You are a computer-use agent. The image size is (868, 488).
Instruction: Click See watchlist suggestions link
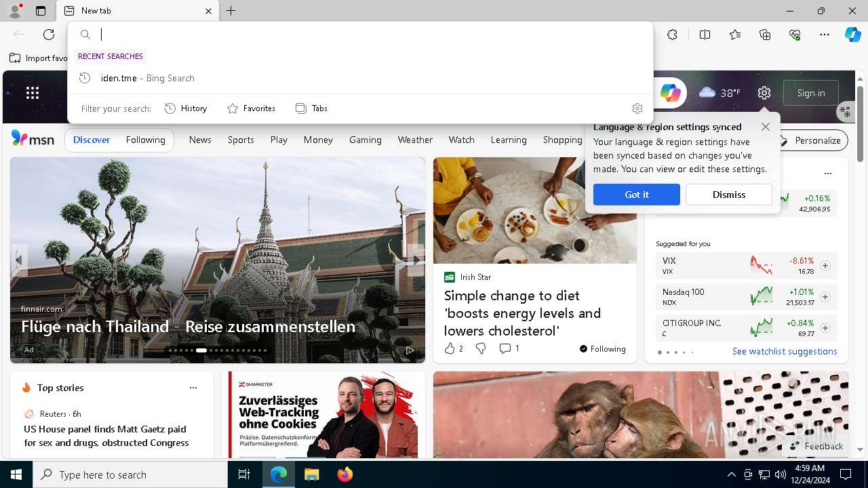click(x=785, y=351)
